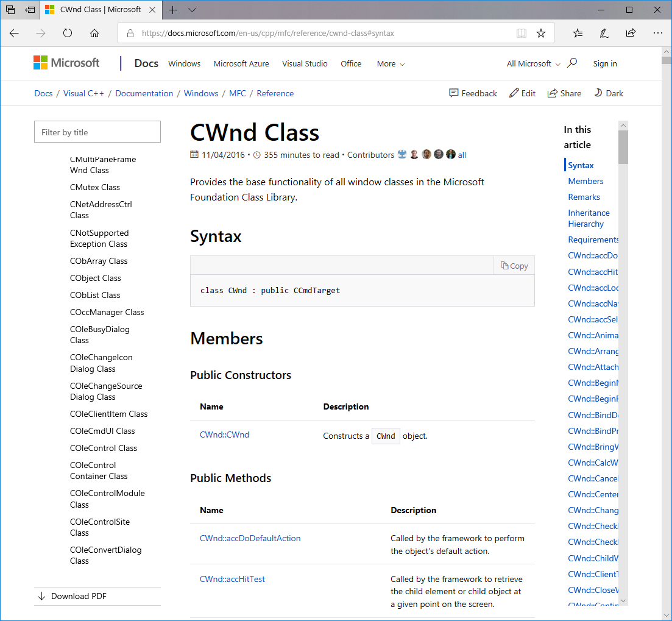Click the browser Forward arrow
Image resolution: width=672 pixels, height=621 pixels.
[41, 33]
